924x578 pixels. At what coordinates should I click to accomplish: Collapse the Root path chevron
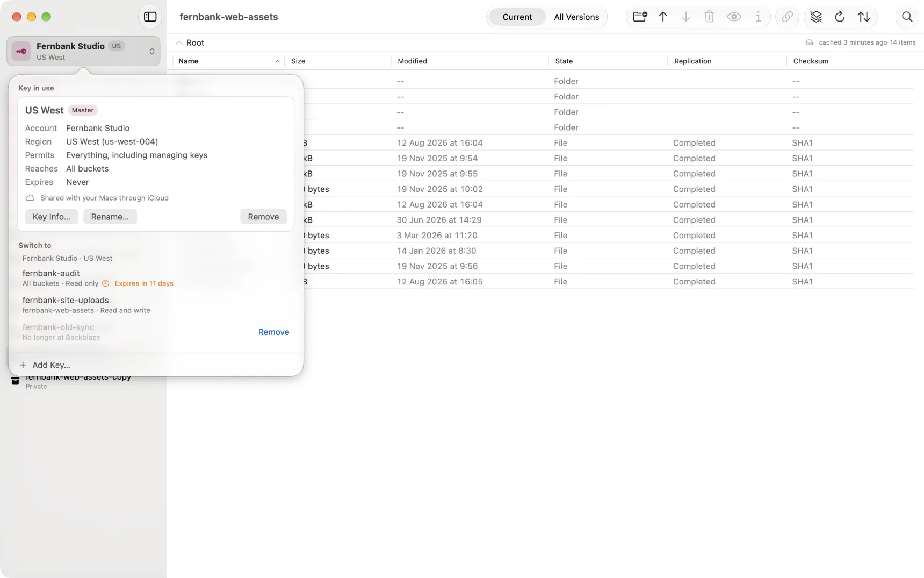click(179, 42)
